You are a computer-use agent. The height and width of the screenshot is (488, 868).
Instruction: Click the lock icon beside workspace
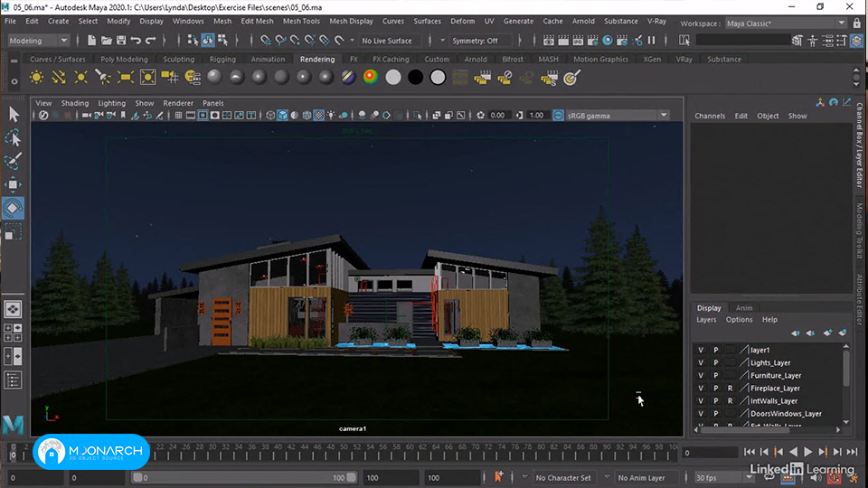tap(857, 23)
